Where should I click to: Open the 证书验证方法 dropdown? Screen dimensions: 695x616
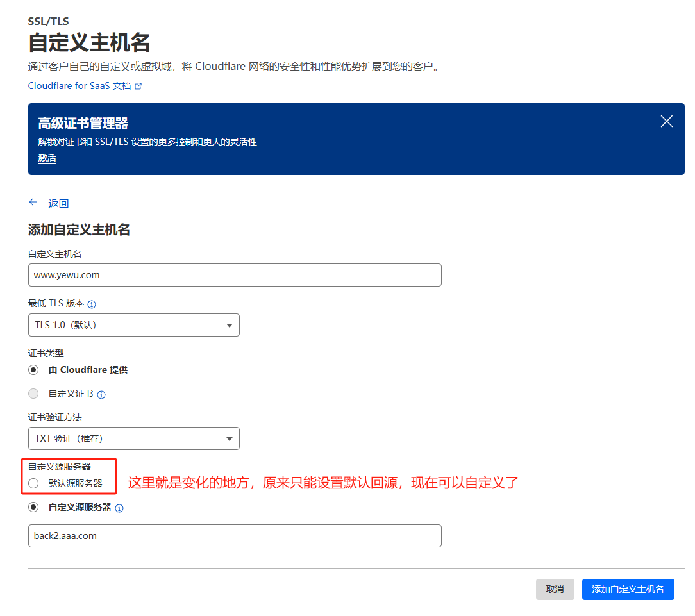(133, 438)
